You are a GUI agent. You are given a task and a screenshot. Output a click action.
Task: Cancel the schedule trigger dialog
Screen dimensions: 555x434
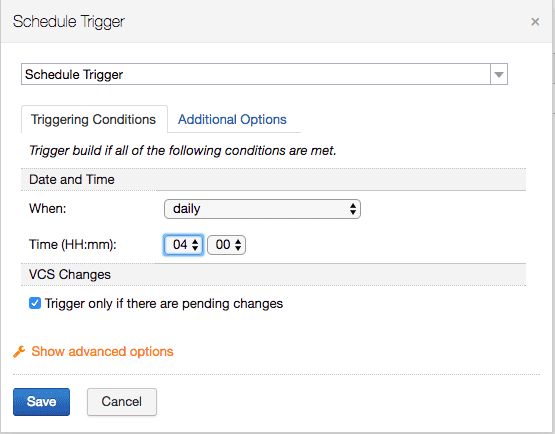[x=122, y=402]
